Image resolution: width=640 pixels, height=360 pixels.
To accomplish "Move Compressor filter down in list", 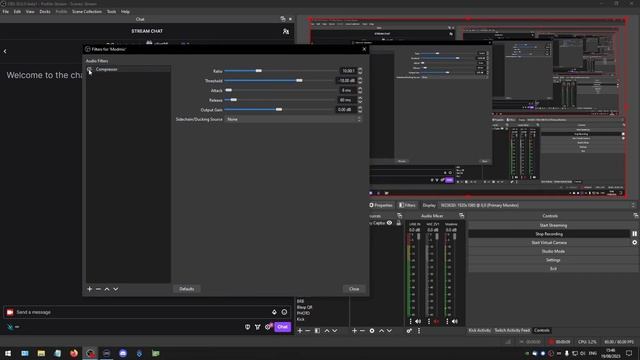I will 116,289.
